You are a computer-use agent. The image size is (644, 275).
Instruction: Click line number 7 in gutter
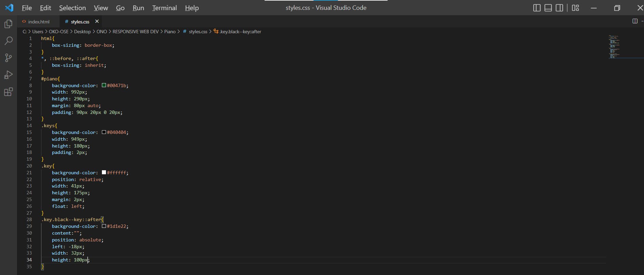30,79
